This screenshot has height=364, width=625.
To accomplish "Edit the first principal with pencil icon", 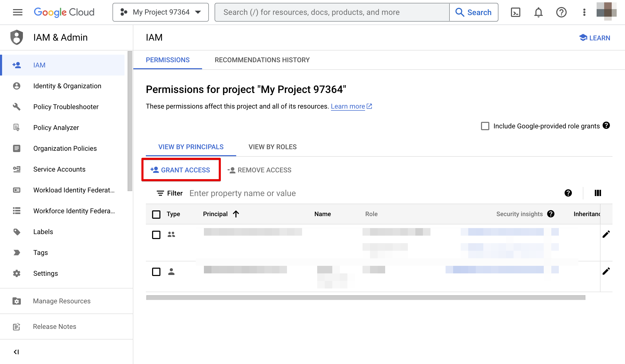I will click(x=606, y=234).
